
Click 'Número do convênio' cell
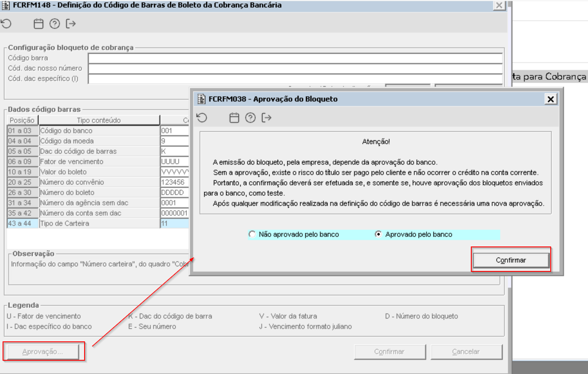coord(99,182)
